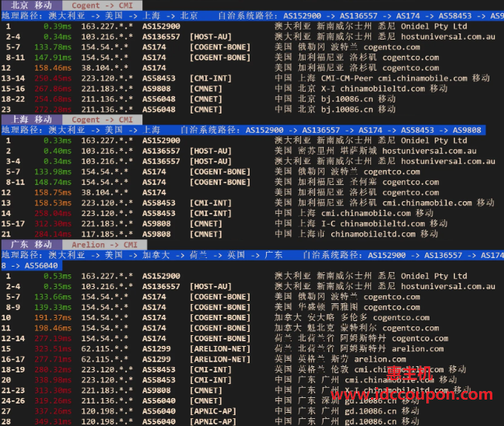This screenshot has width=504, height=426.
Task: Click the 349.31ms latency value
Action: click(53, 421)
